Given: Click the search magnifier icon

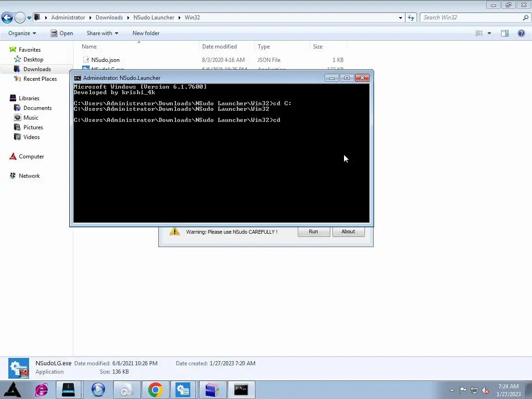Looking at the screenshot, I should pyautogui.click(x=526, y=18).
